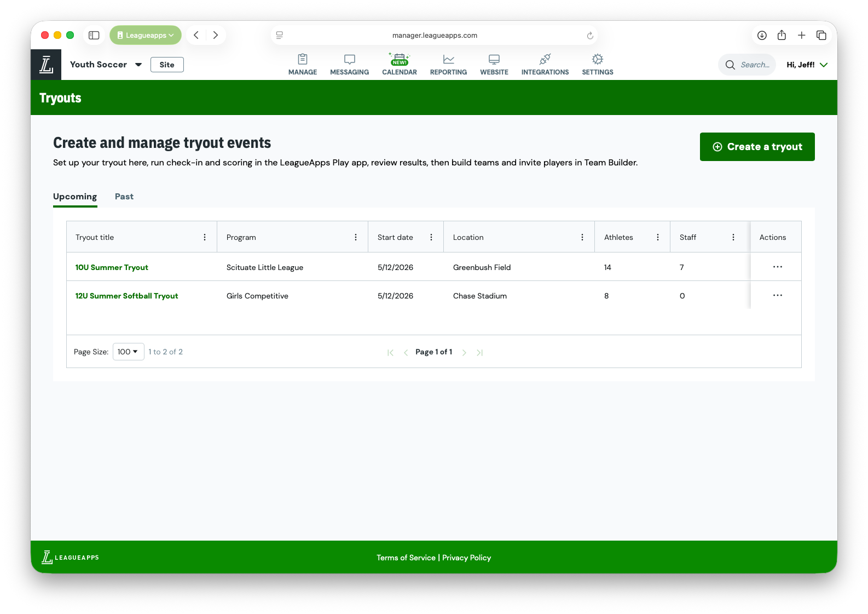Open the Settings gear icon
The height and width of the screenshot is (614, 868).
coord(598,59)
